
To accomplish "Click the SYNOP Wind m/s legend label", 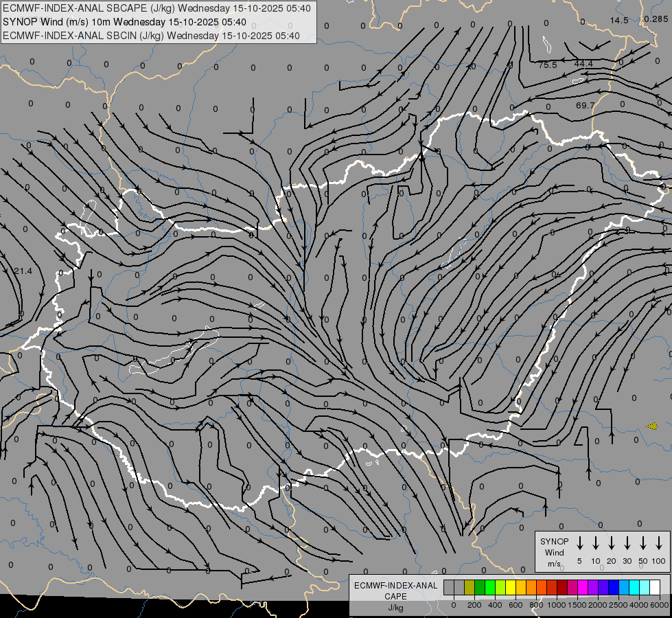I will (554, 552).
